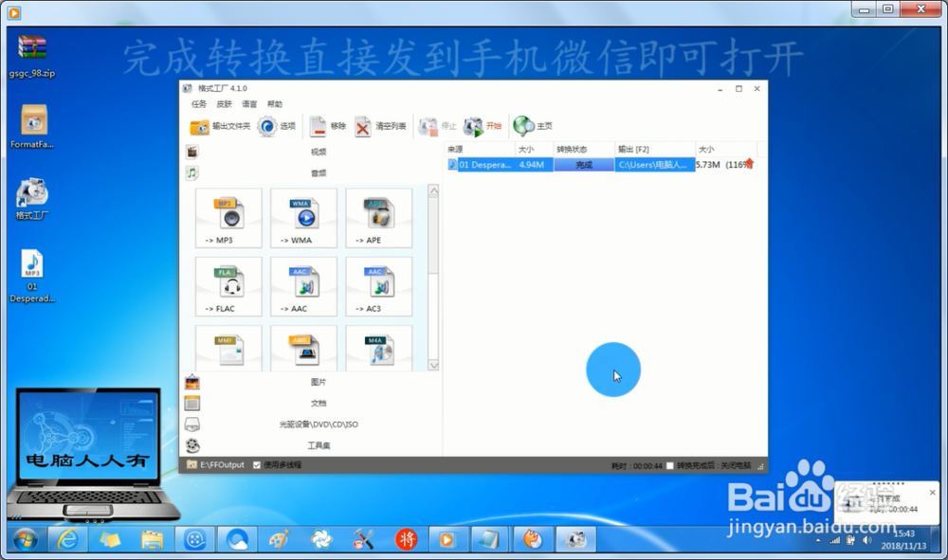The height and width of the screenshot is (560, 948).
Task: Select the 01 Desperad... MP3 desktop file
Action: (32, 276)
